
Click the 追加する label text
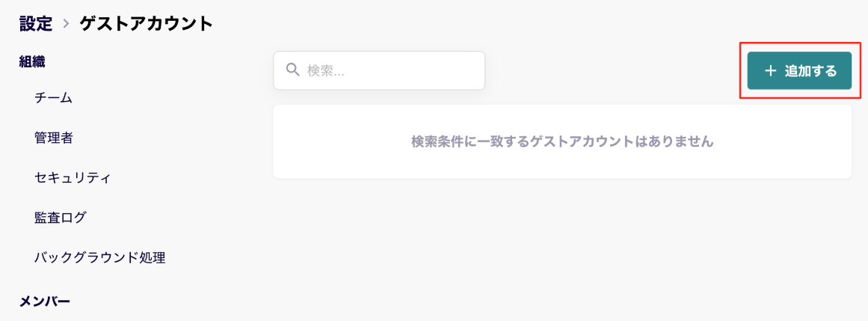click(x=810, y=71)
